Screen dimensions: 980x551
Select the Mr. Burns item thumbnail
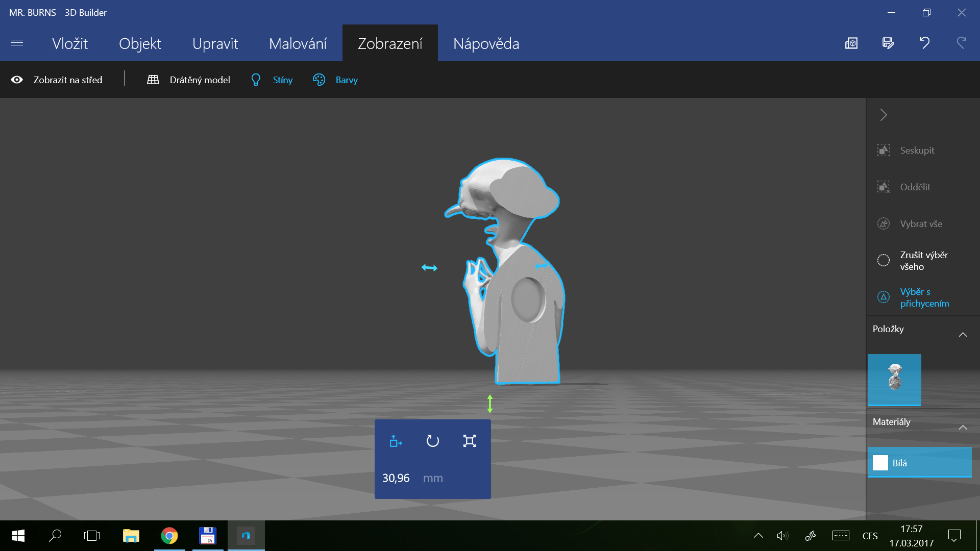pyautogui.click(x=894, y=380)
